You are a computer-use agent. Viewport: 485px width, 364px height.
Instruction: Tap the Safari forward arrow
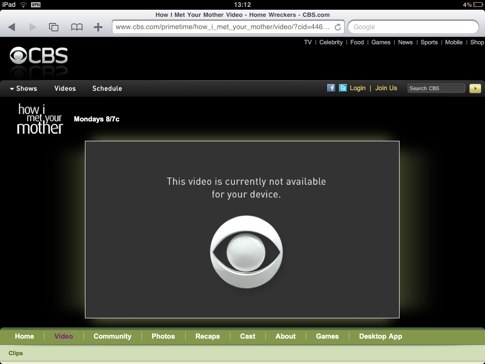point(32,27)
